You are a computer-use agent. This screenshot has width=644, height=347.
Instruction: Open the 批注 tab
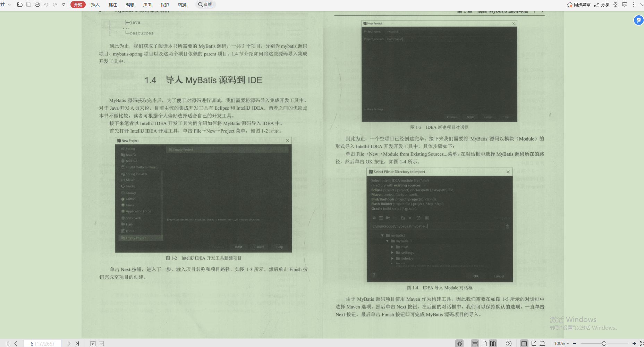click(113, 5)
